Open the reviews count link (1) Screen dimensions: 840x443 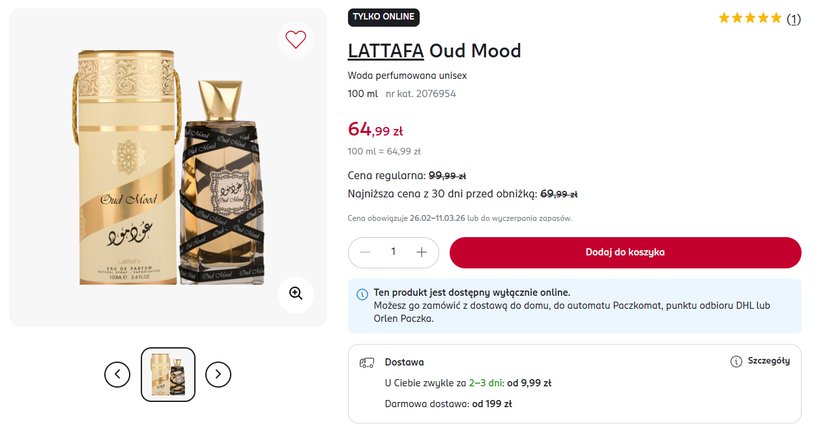coord(794,19)
